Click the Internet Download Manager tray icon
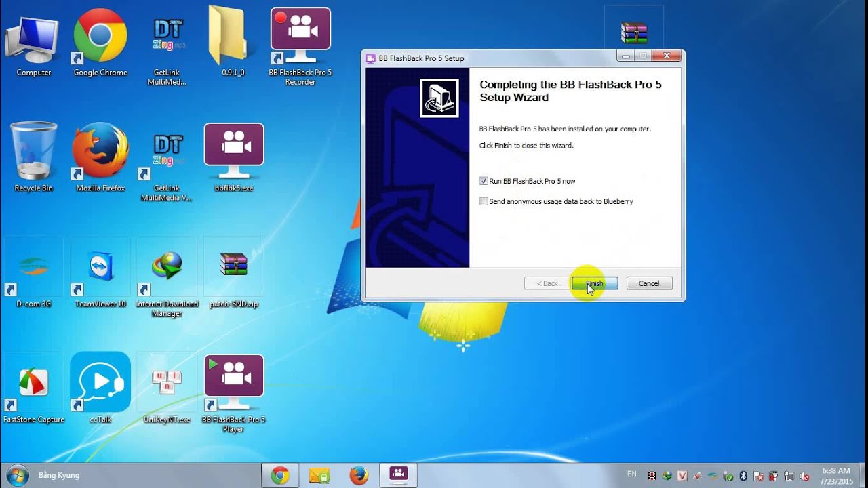 [667, 476]
